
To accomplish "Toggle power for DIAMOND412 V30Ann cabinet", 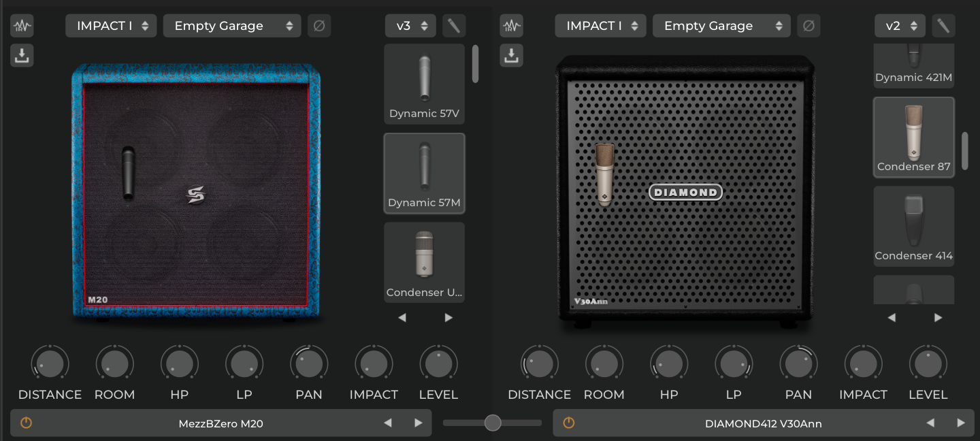I will [569, 423].
